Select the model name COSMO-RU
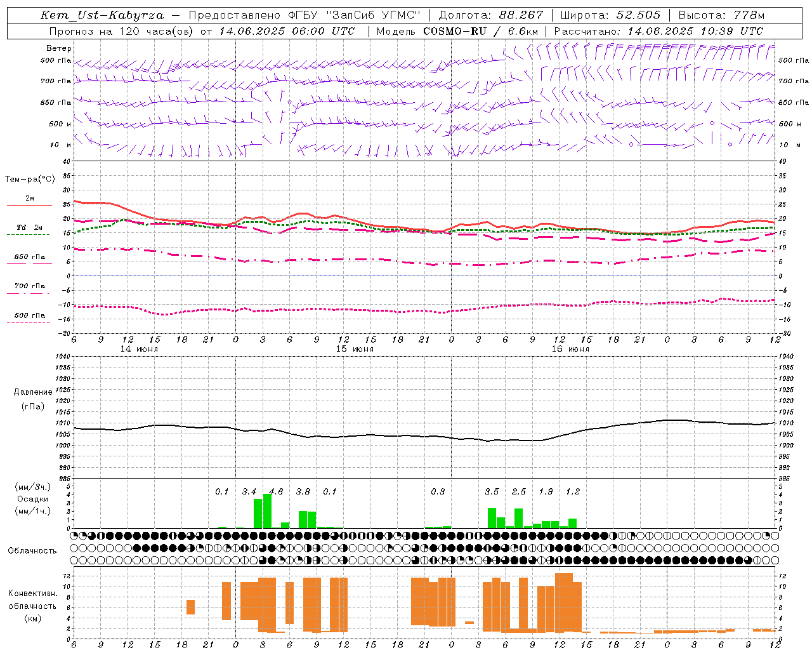 (x=455, y=31)
